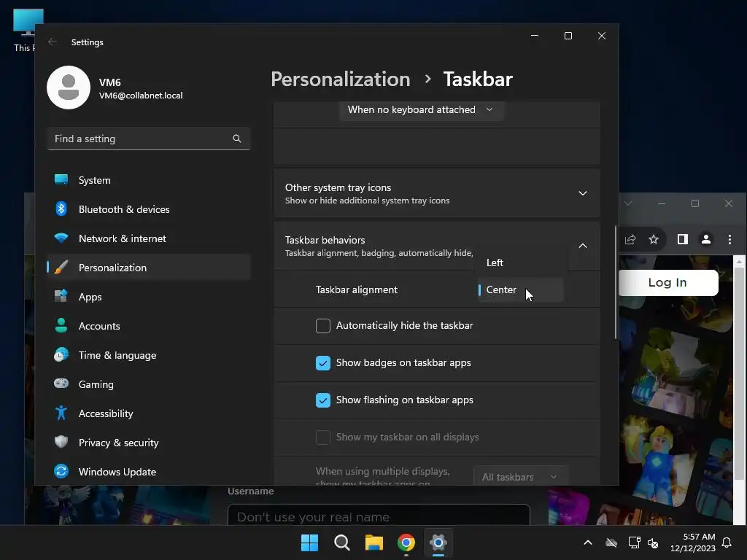Click the Bluetooth & devices icon

(x=61, y=209)
